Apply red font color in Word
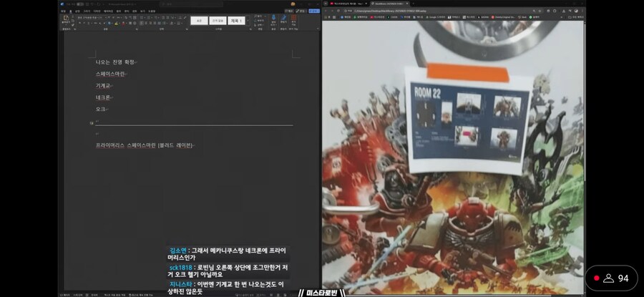The height and width of the screenshot is (297, 644). point(123,24)
